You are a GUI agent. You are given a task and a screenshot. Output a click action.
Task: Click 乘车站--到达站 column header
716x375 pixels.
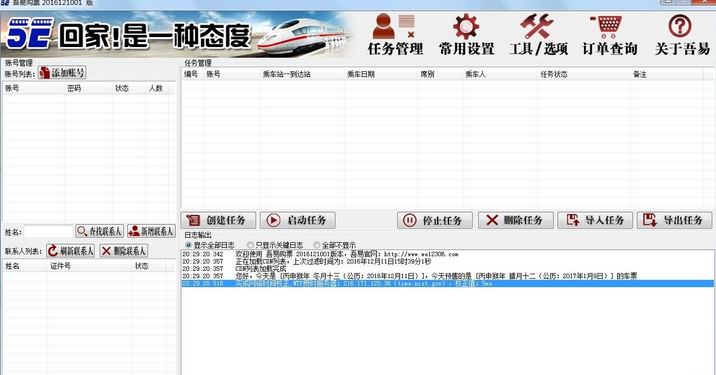(x=302, y=74)
